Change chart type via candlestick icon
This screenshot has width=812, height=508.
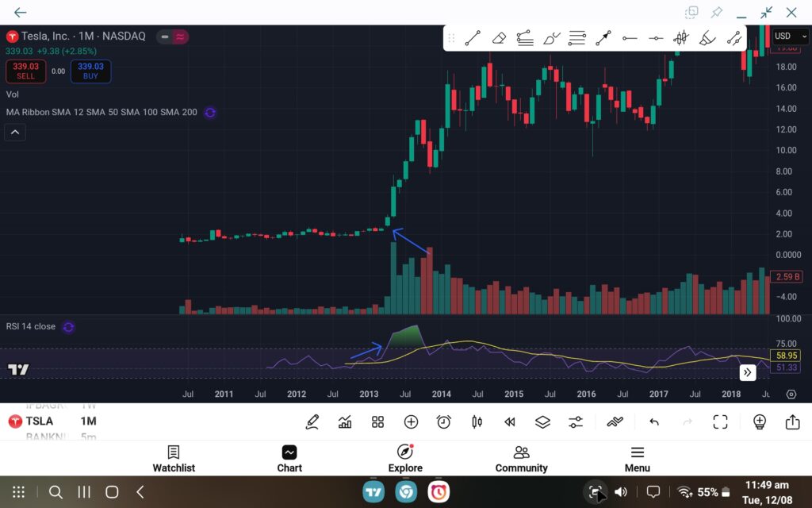pos(477,422)
